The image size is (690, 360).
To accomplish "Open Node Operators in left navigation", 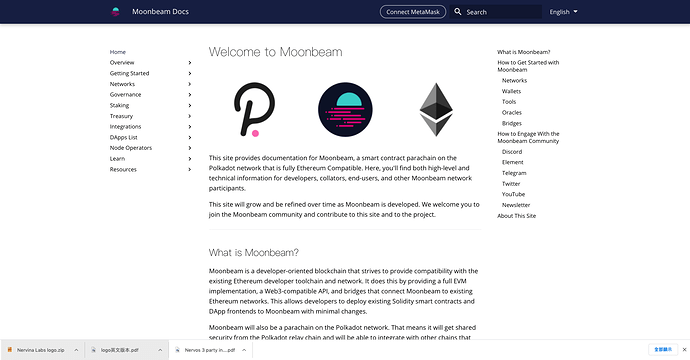I will (131, 148).
